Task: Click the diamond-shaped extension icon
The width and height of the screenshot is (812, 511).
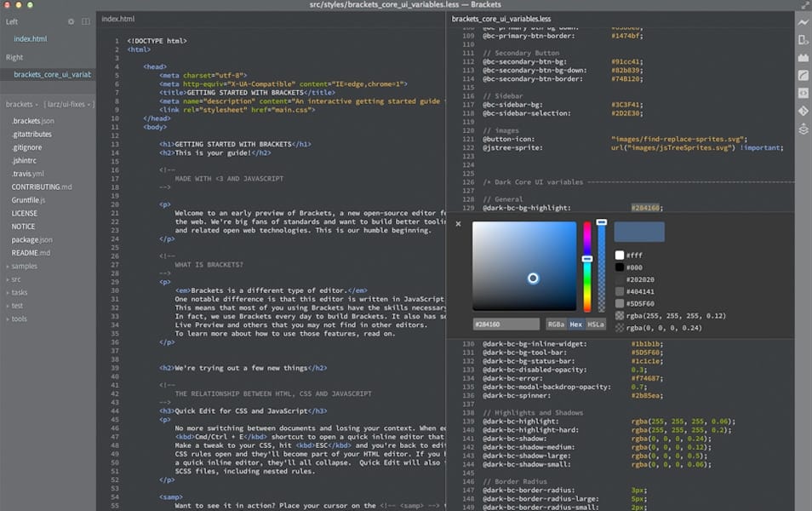Action: [x=801, y=109]
